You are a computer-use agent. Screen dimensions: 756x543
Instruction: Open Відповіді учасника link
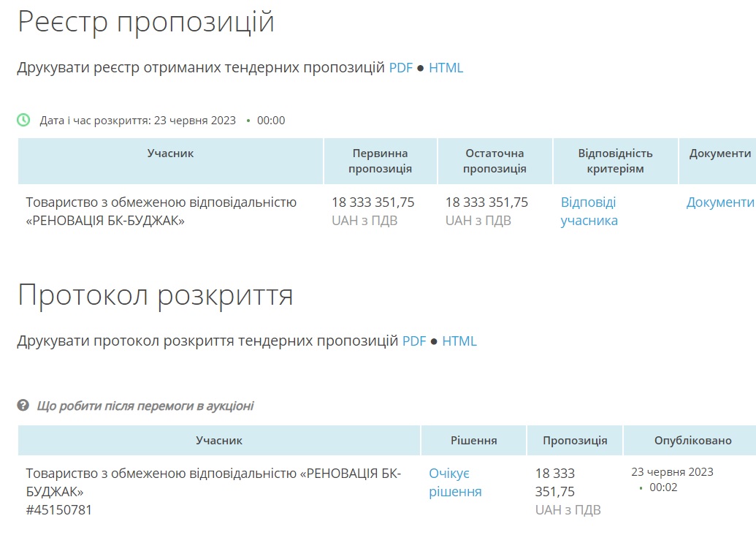pos(589,211)
